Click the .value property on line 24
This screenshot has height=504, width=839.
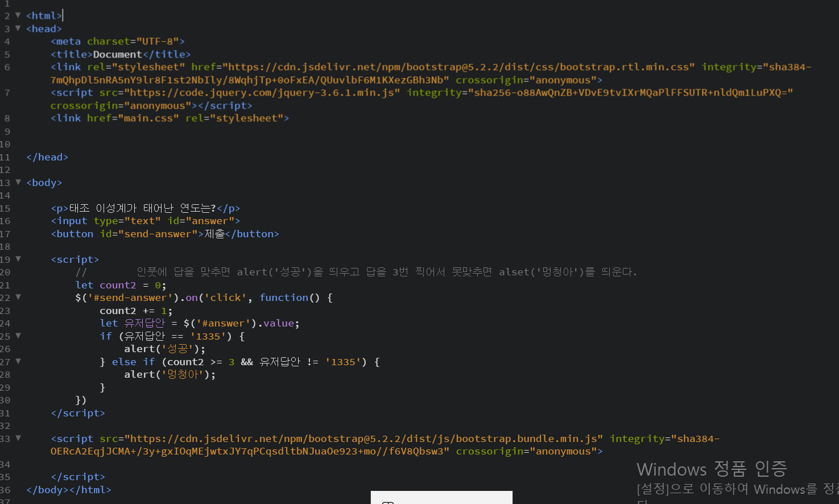tap(276, 323)
